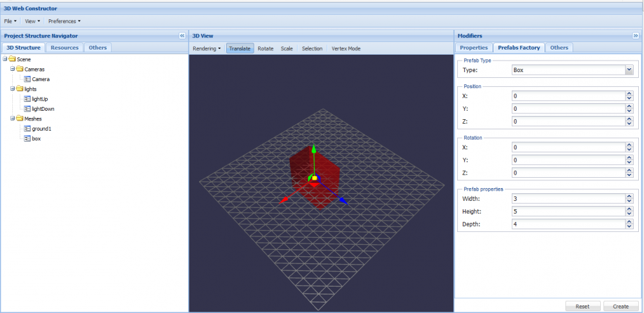This screenshot has width=644, height=313.
Task: Click the Camera item icon
Action: [28, 79]
